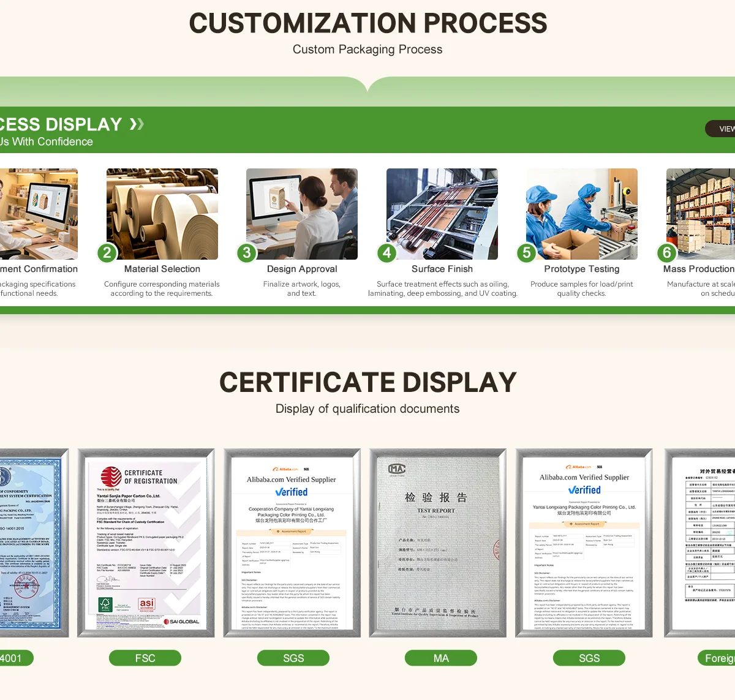The height and width of the screenshot is (700, 735).
Task: Select the MA green label
Action: click(441, 658)
